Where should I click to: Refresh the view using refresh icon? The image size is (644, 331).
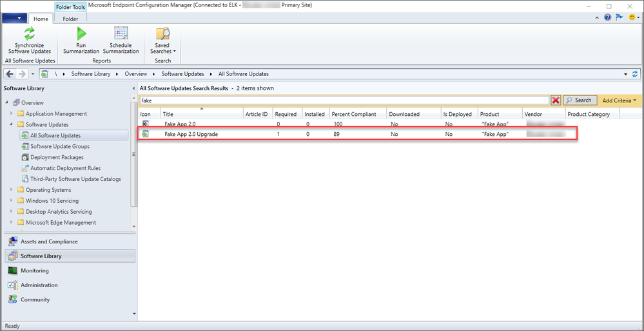point(636,74)
